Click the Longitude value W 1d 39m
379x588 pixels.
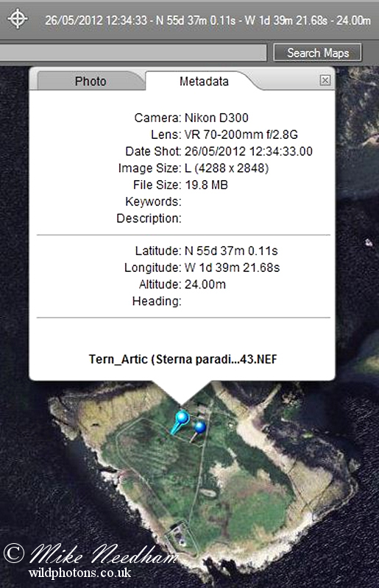[232, 268]
